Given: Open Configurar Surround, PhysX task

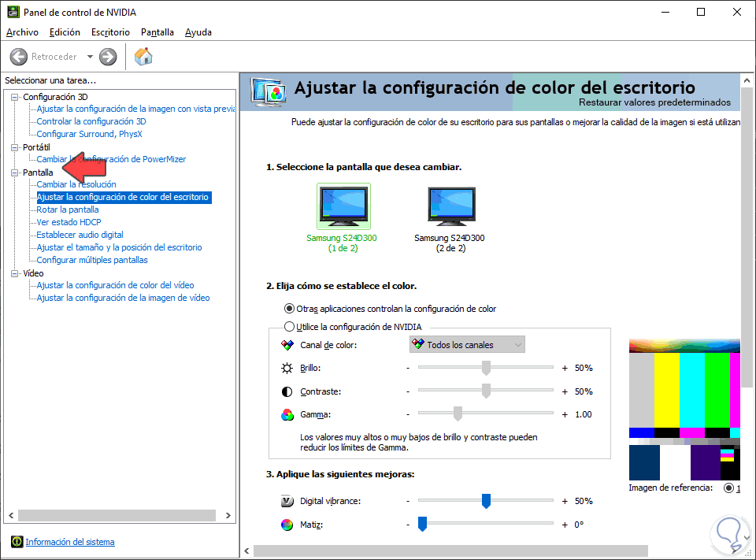Looking at the screenshot, I should 89,134.
